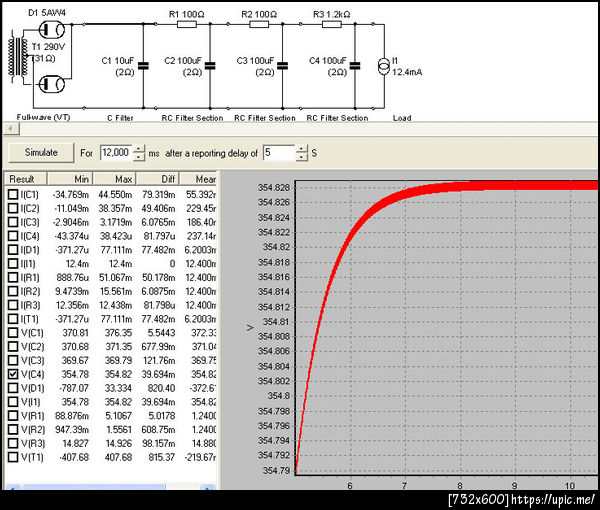Click the V(R2) Max value 1.5561

[x=118, y=429]
